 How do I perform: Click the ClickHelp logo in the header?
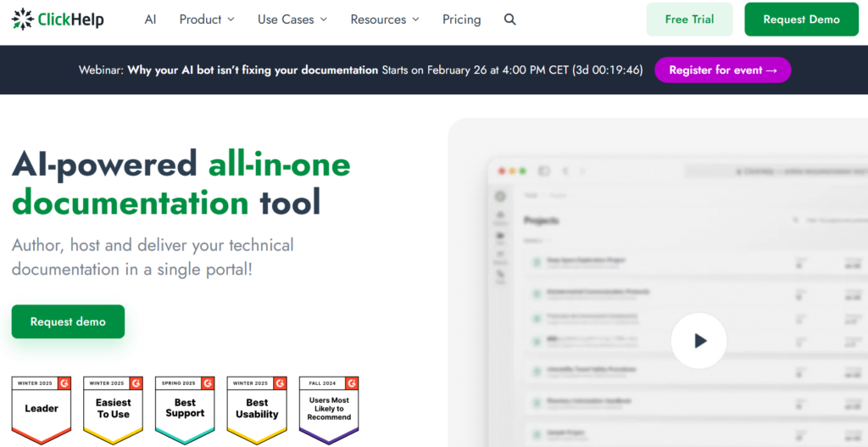click(x=58, y=19)
